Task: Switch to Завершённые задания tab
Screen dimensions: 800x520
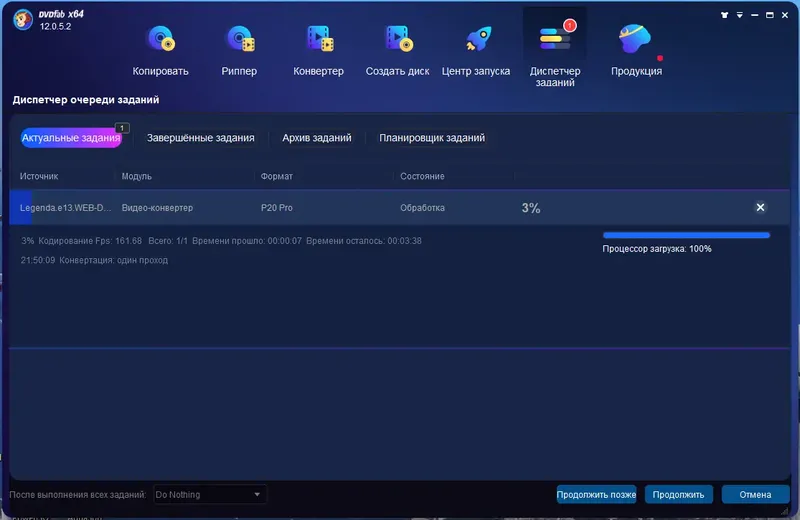Action: [201, 138]
